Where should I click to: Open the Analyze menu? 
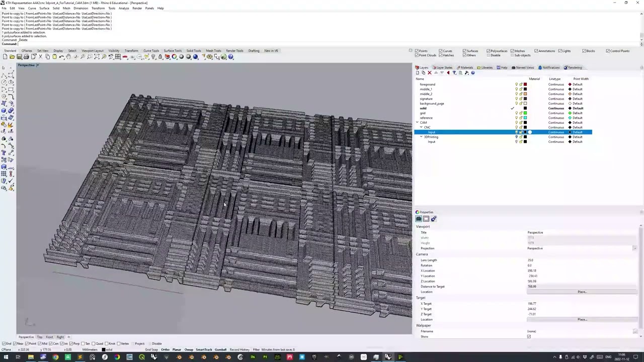(x=124, y=8)
